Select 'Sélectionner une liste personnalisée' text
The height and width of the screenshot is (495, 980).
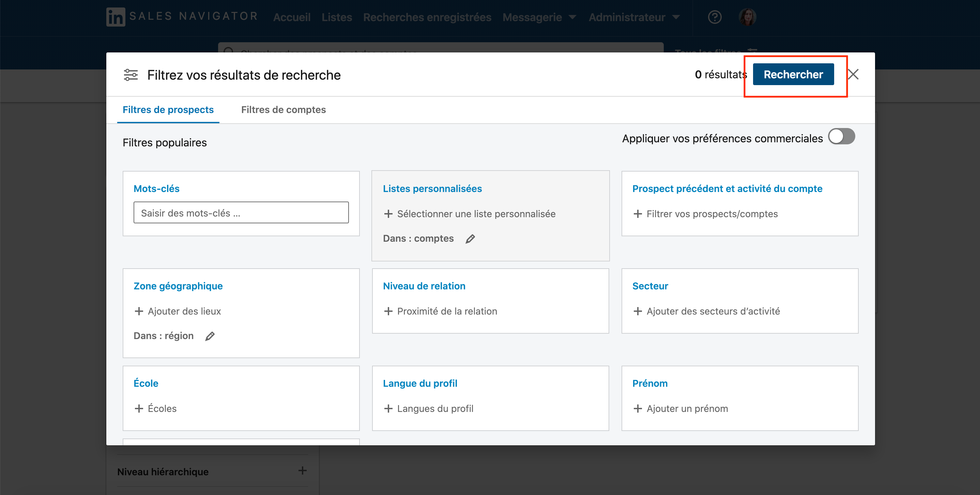point(476,214)
